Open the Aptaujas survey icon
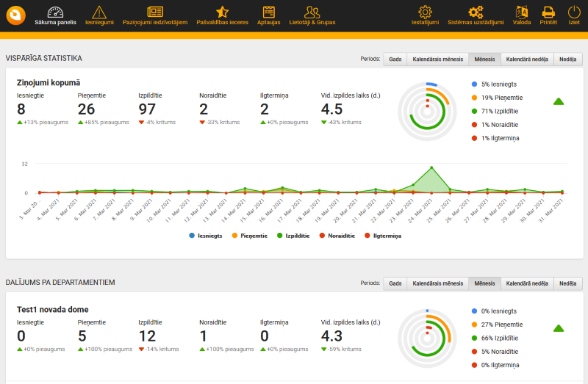The height and width of the screenshot is (384, 588). pyautogui.click(x=268, y=12)
